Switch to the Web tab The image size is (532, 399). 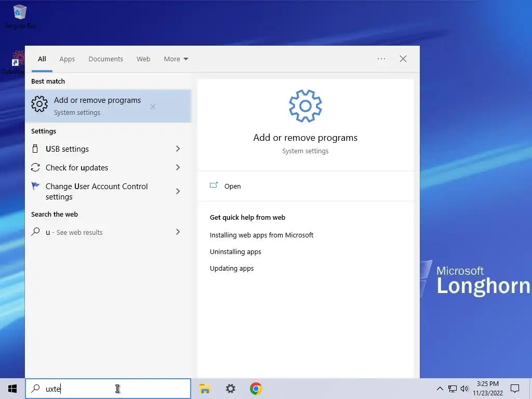pos(143,59)
